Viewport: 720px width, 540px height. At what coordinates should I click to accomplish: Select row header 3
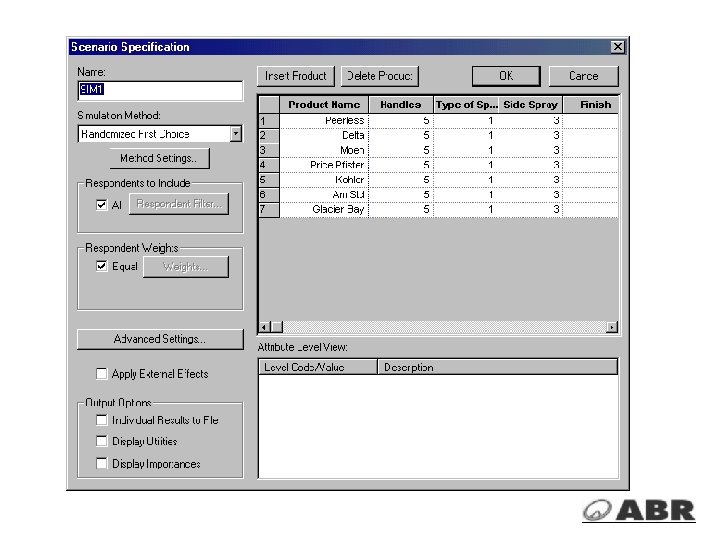pos(269,151)
